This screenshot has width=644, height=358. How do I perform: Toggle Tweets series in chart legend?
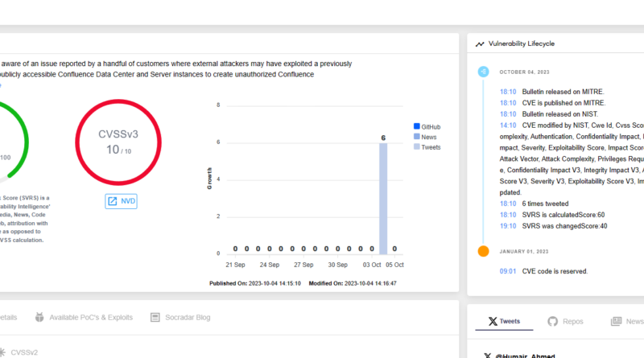[427, 147]
